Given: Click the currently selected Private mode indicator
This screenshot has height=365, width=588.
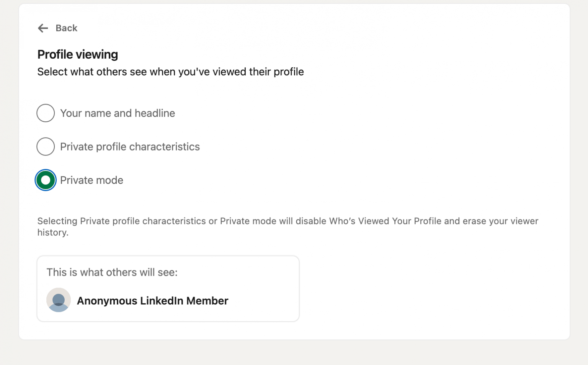Looking at the screenshot, I should tap(46, 180).
